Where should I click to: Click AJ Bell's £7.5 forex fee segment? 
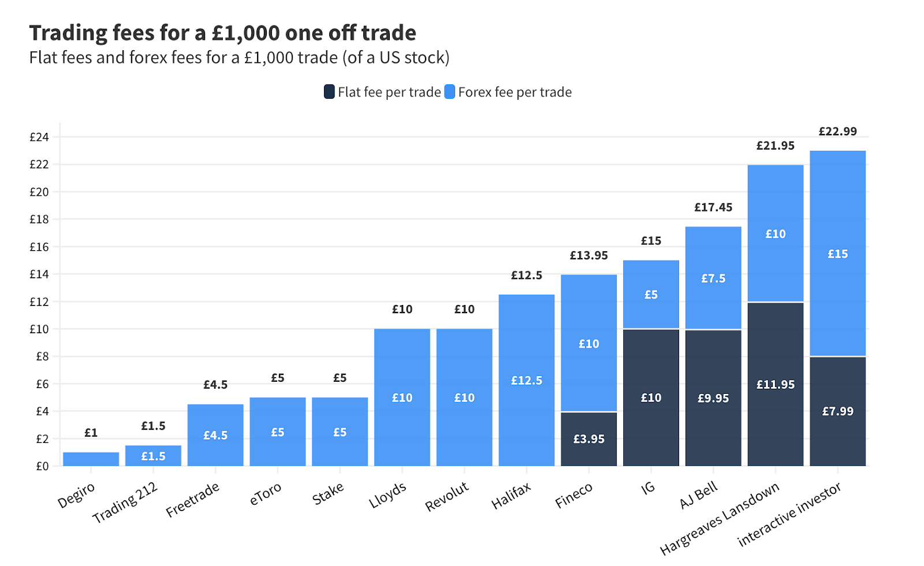pyautogui.click(x=713, y=278)
